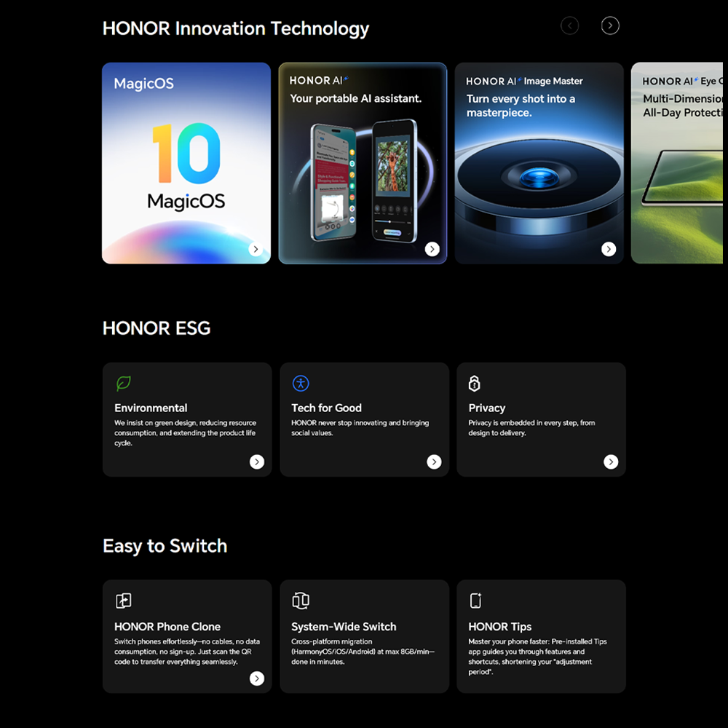Click the green leaf Environmental icon

(124, 383)
